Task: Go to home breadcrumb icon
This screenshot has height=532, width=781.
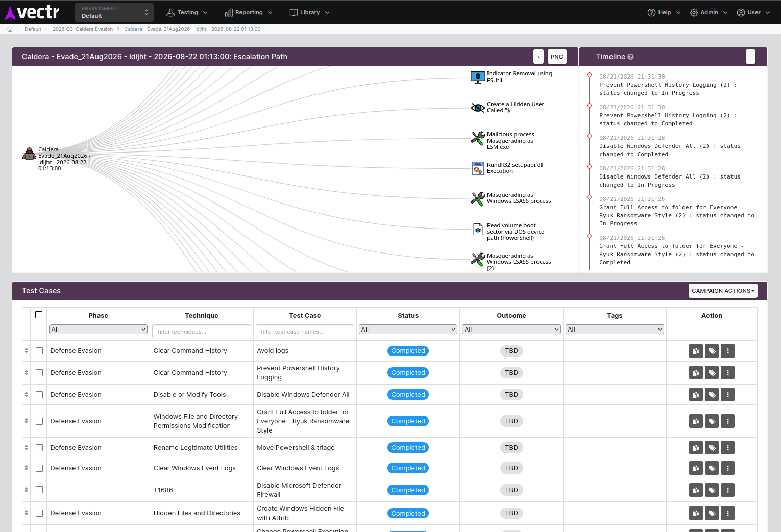Action: (x=10, y=29)
